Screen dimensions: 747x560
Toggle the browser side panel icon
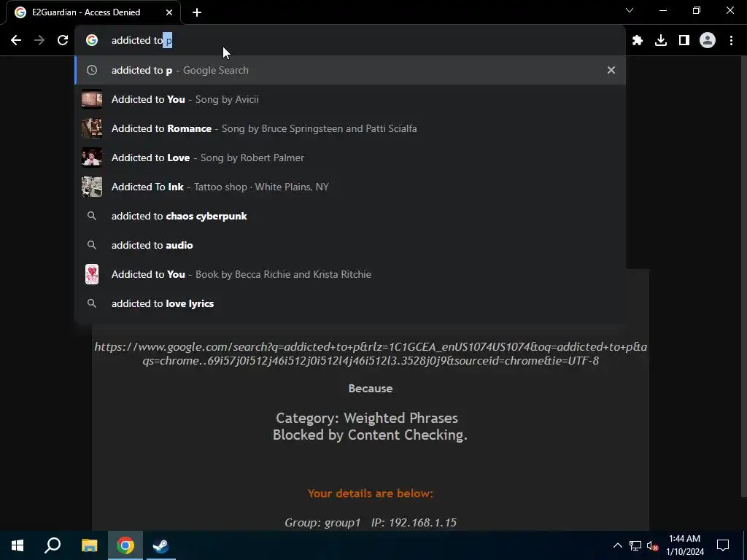coord(684,40)
